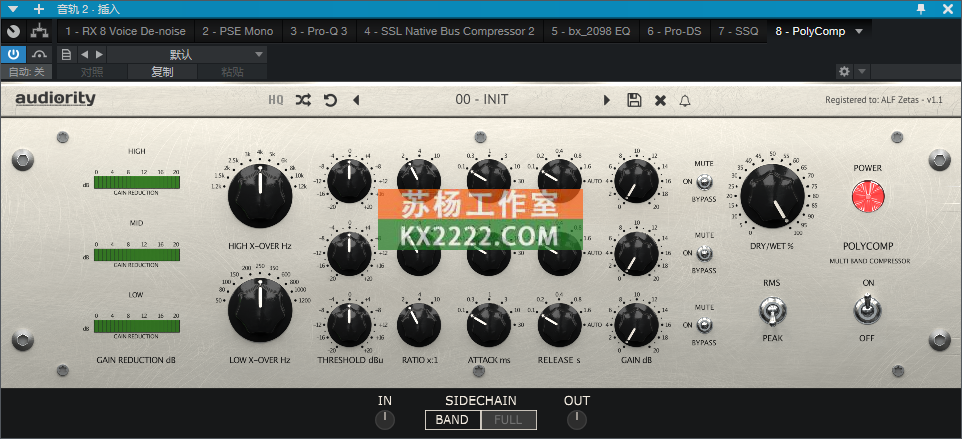Click the circular bypass knob icon top-left

tap(13, 31)
